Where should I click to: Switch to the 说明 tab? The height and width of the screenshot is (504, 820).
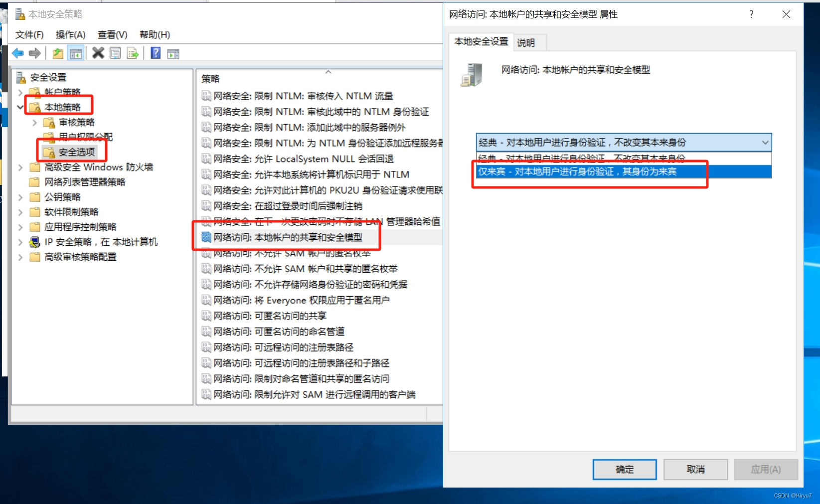[526, 43]
